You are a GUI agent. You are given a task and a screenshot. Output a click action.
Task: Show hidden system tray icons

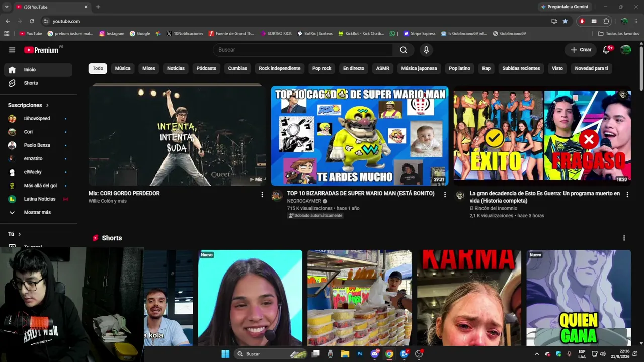point(537,354)
